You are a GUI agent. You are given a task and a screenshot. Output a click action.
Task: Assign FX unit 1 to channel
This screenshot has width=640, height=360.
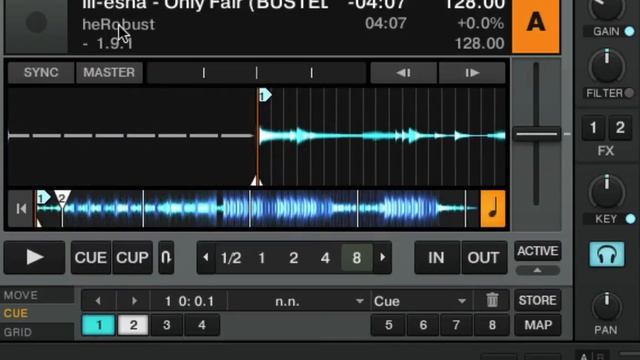[x=593, y=128]
